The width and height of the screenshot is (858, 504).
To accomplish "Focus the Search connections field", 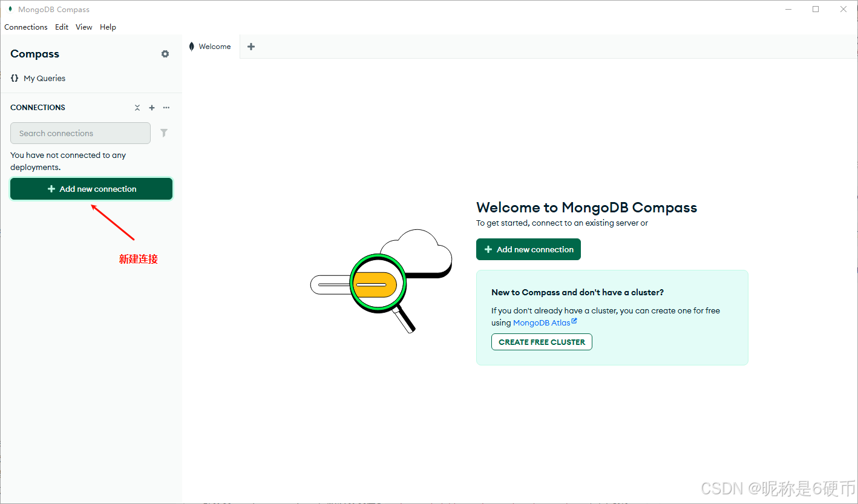I will pos(80,133).
